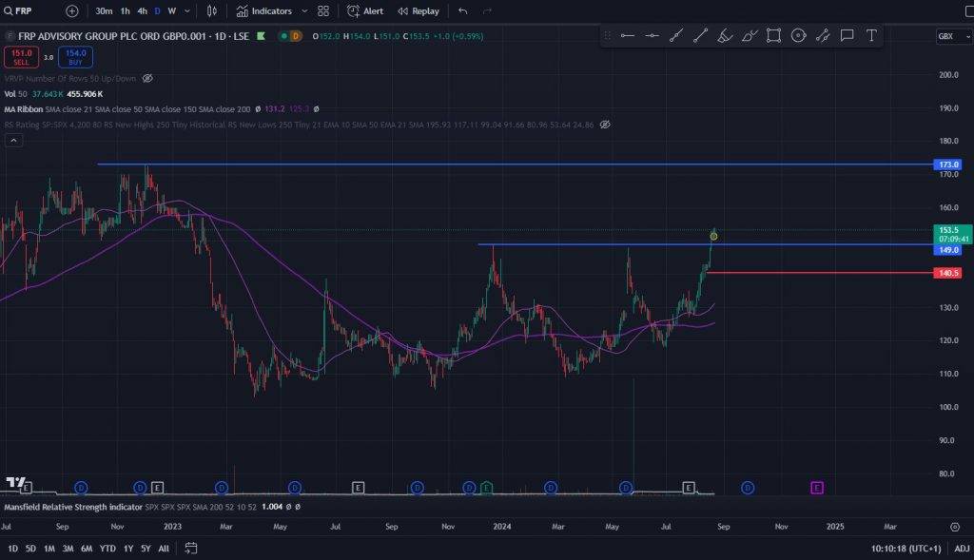Click the undo arrow

(x=463, y=11)
